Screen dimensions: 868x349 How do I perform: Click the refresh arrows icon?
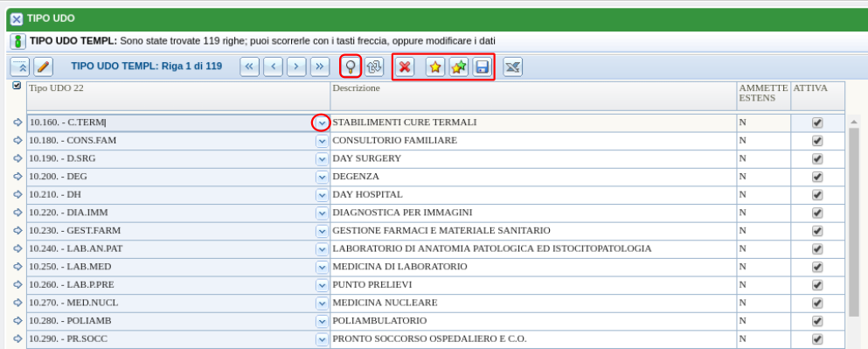click(374, 67)
